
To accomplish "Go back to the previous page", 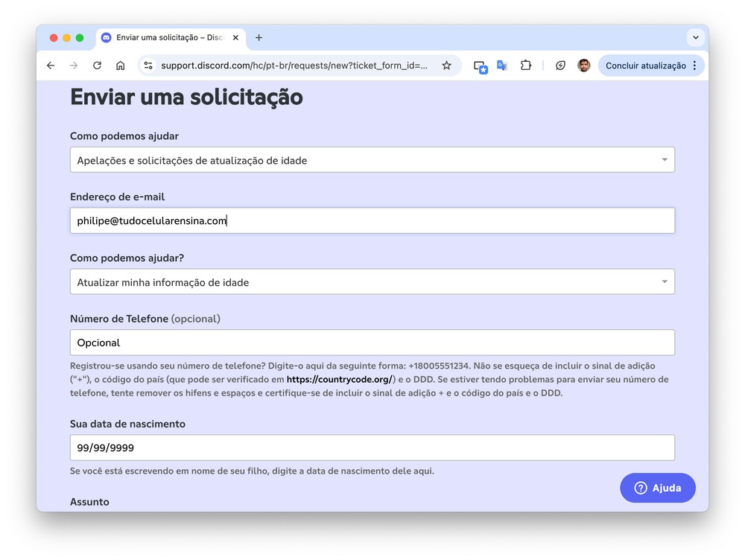I will click(51, 66).
